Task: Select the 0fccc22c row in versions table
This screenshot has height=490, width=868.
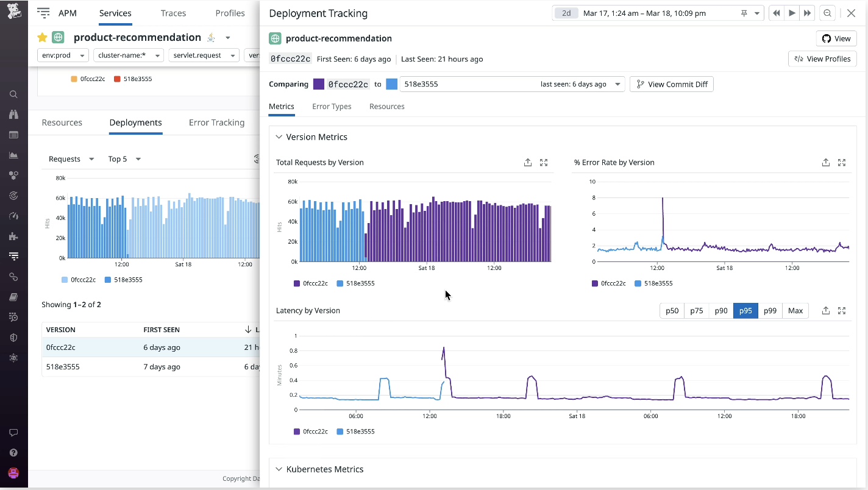Action: click(x=151, y=347)
